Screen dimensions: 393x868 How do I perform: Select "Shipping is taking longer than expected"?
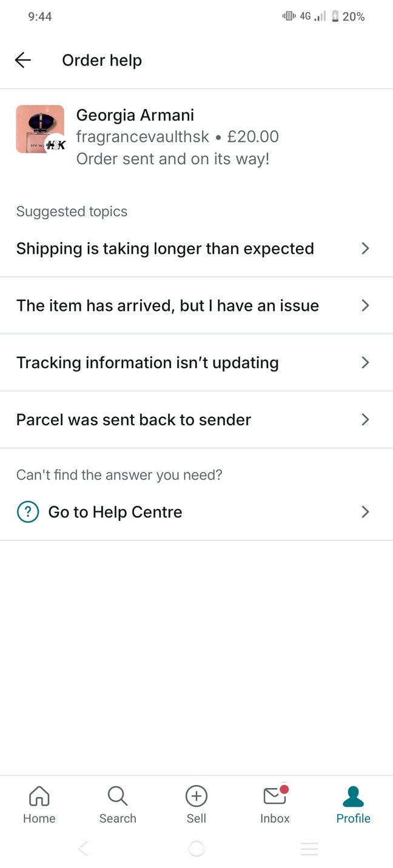pos(165,248)
